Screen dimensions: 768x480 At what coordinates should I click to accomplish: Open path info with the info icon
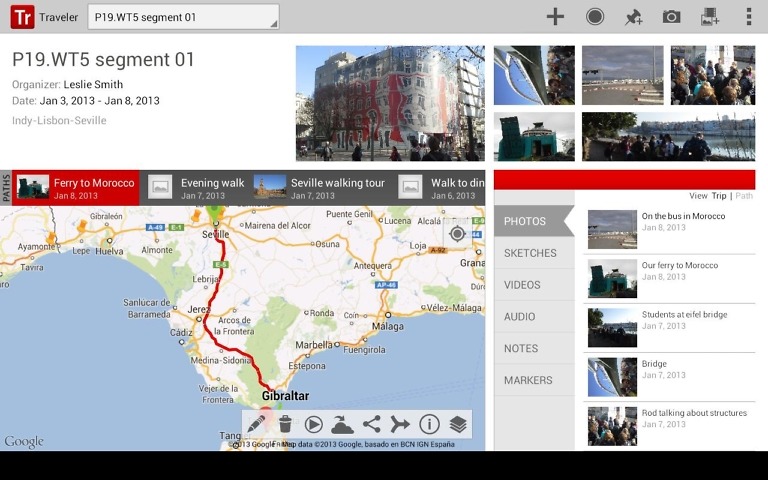429,424
